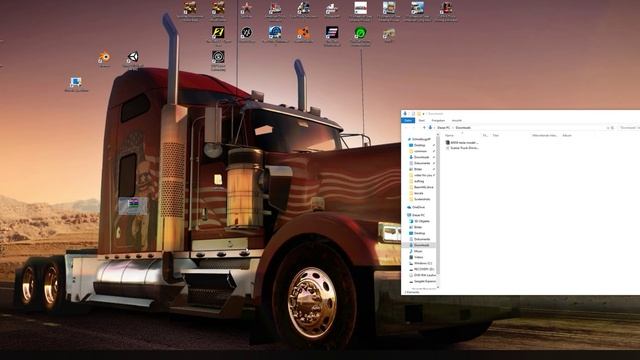
Task: Open Screenshots folder in navigation pane
Action: (x=422, y=199)
